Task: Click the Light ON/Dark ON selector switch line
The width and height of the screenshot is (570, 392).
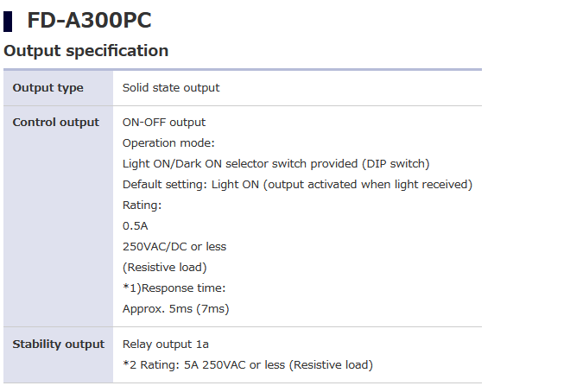Action: coord(275,164)
